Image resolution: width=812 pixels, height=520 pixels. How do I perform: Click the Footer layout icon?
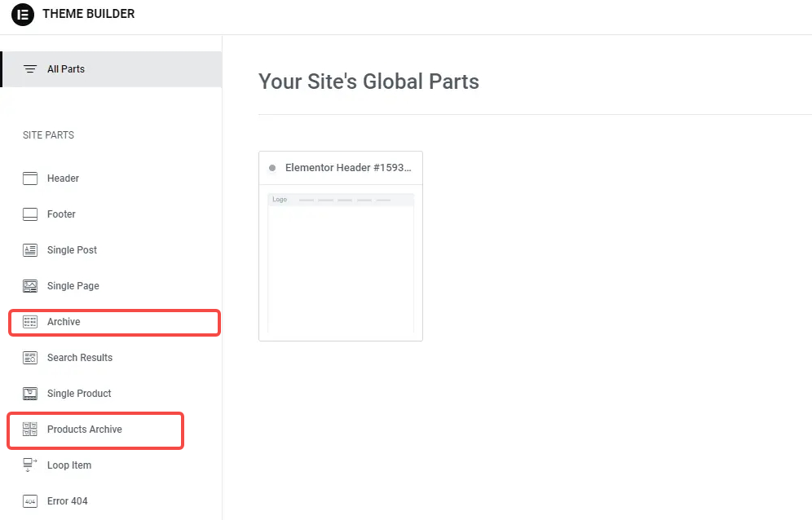coord(30,214)
